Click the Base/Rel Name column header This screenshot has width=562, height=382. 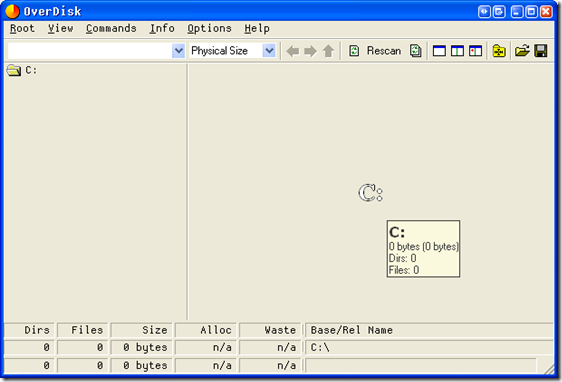(429, 330)
